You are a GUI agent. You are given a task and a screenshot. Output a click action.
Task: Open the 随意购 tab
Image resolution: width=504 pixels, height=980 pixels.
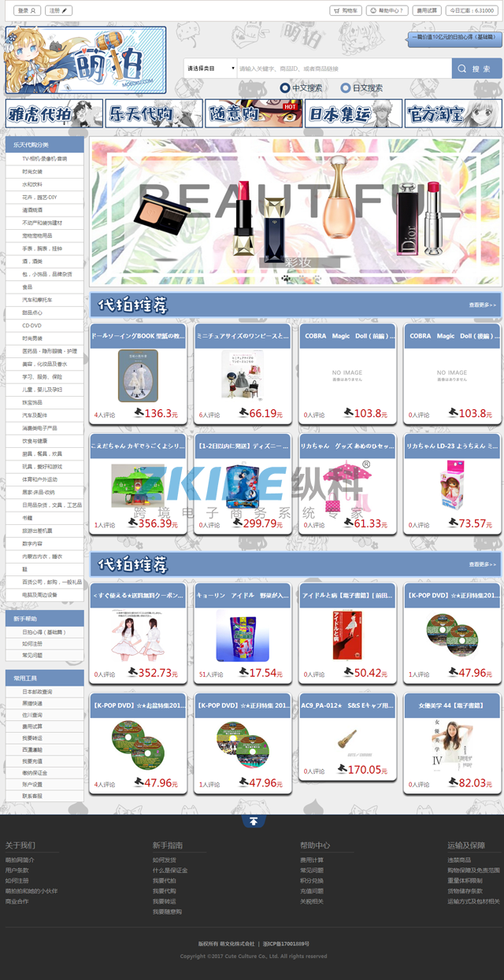click(x=254, y=113)
